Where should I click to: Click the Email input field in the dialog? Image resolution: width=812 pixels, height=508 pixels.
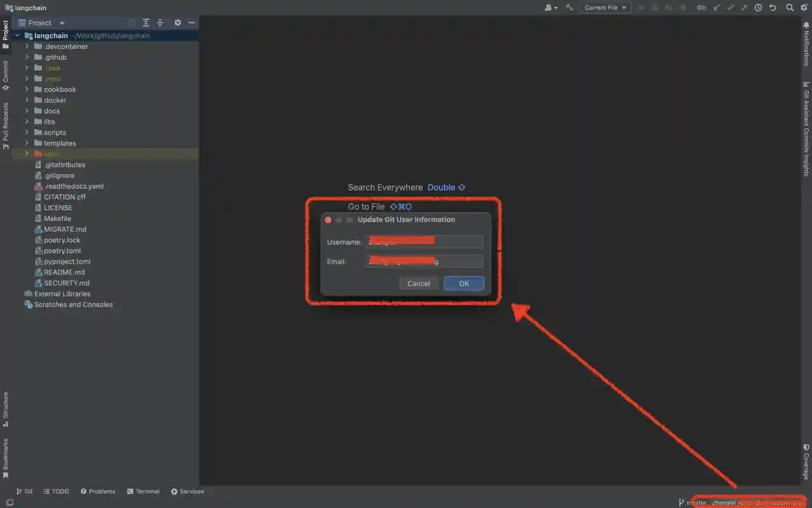pos(424,261)
